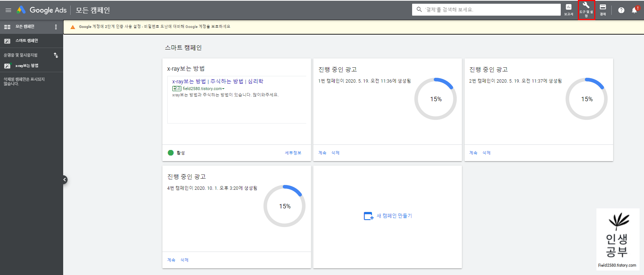Viewport: 644px width, 275px height.
Task: Click the ad description text starting with xray보는
Action: coord(225,95)
